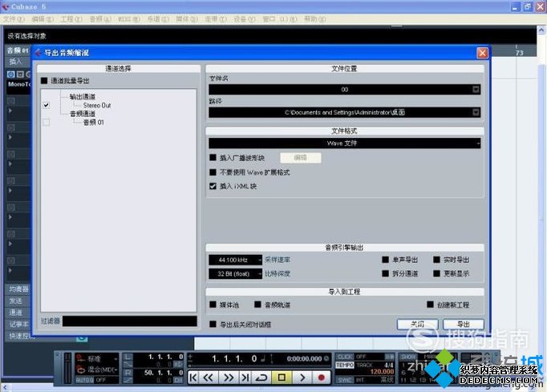Uncheck the Stereo Out channel checkbox
The image size is (547, 392).
[46, 105]
